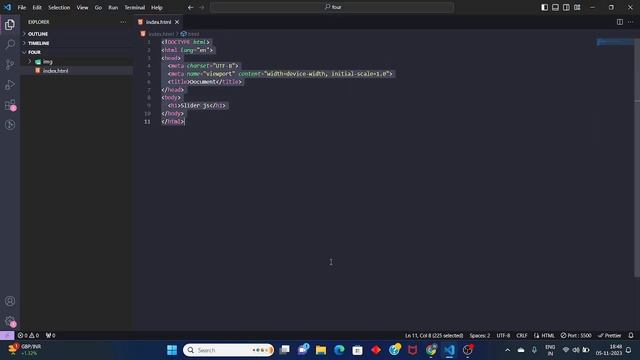Expand the TIMELINE section

(77, 43)
